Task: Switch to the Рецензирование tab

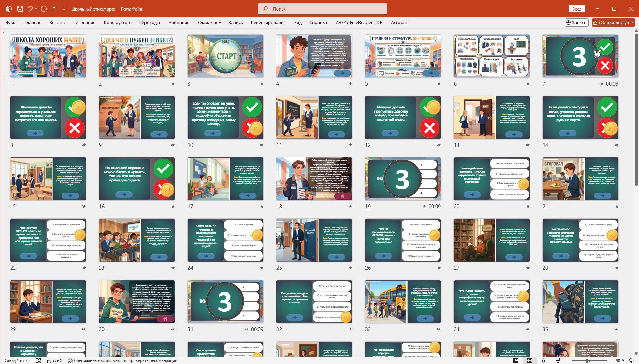Action: (x=268, y=22)
